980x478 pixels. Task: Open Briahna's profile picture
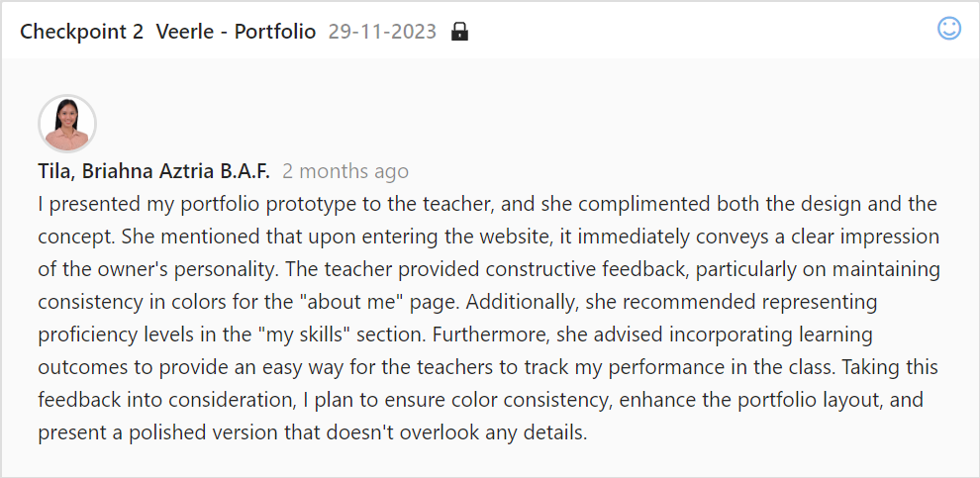pyautogui.click(x=67, y=123)
